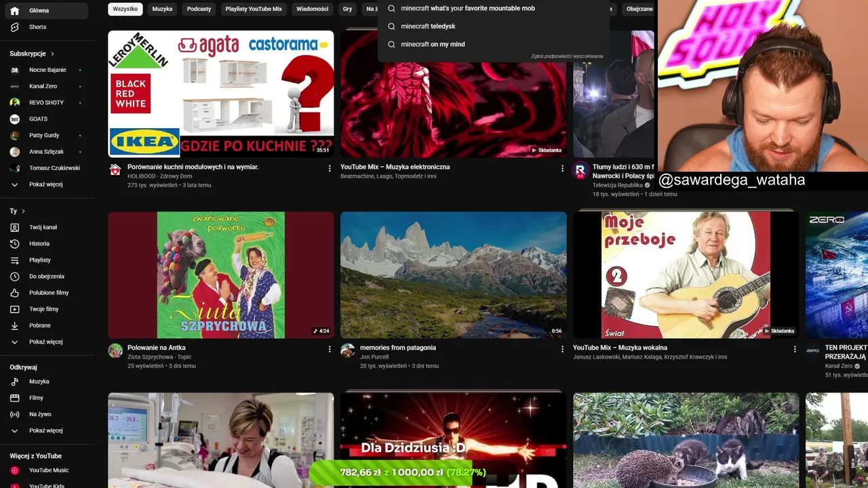Play the hedgehog and kittens video thumbnail

click(686, 440)
